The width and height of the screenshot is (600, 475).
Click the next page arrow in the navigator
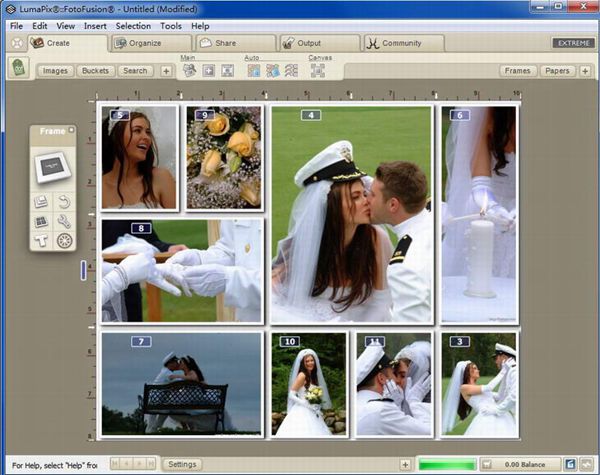coord(139,464)
